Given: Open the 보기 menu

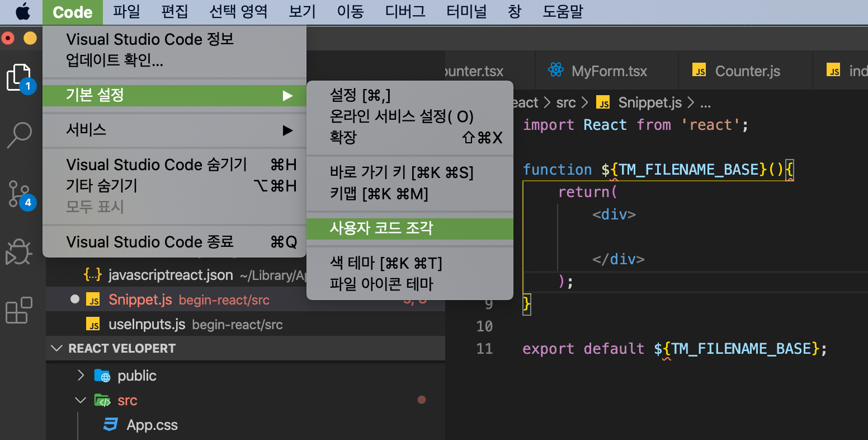Looking at the screenshot, I should click(303, 12).
